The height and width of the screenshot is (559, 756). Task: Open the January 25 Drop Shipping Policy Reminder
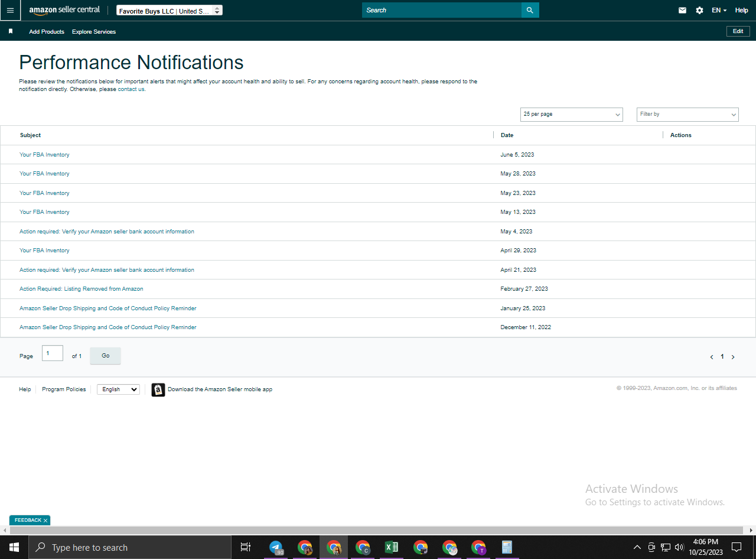tap(108, 308)
